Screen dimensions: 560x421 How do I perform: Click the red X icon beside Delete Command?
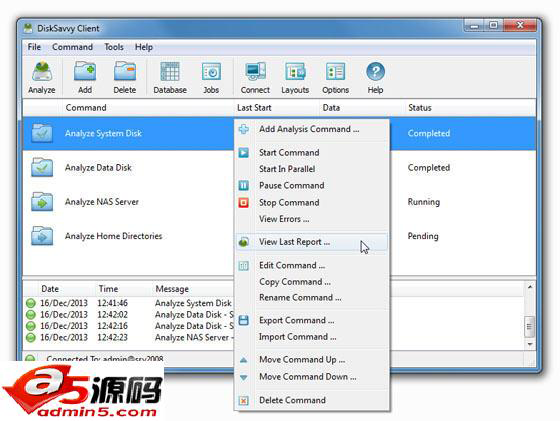pyautogui.click(x=244, y=400)
